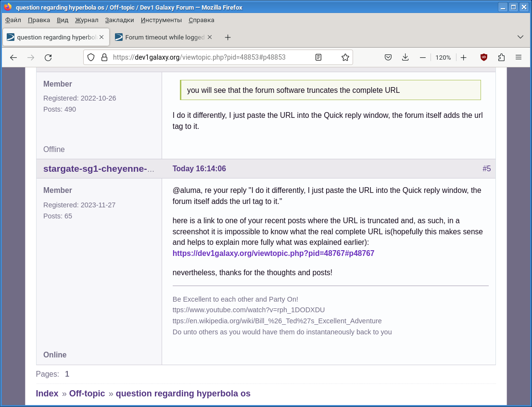Switch to 'Forum timeout while logged' tab
The image size is (532, 407).
coord(164,38)
